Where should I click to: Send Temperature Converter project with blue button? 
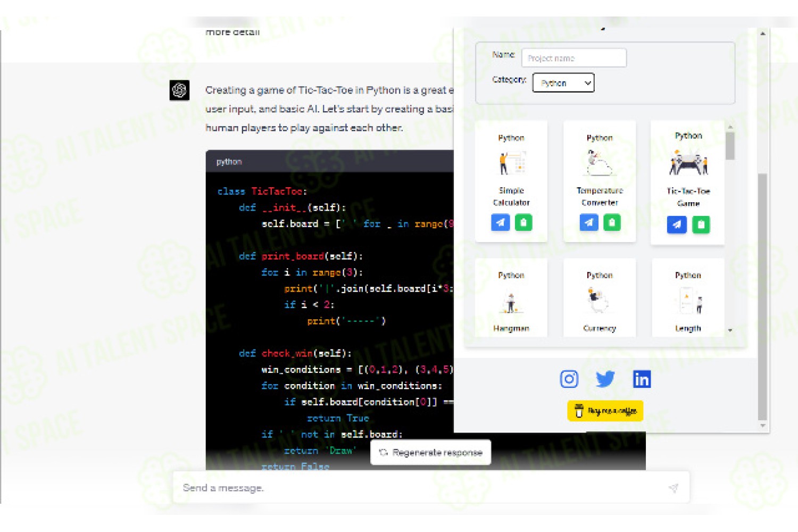(588, 222)
